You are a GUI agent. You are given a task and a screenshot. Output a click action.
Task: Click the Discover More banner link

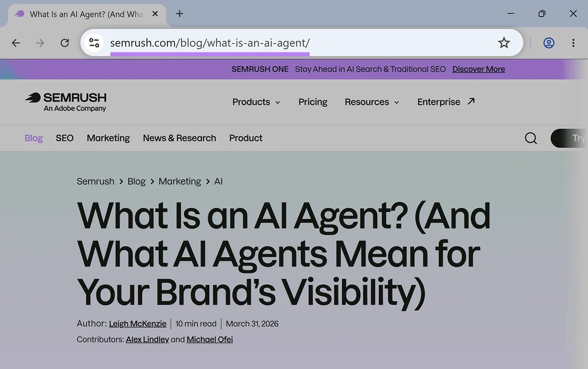click(479, 69)
